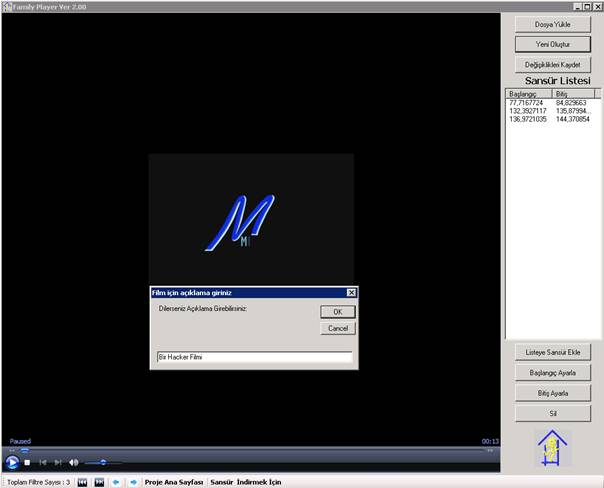The image size is (604, 488).
Task: Click the previous track button in player
Action: coord(43,462)
